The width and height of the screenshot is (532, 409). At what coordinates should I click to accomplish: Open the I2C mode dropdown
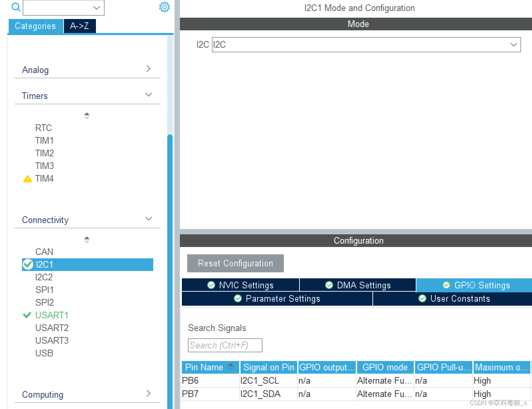click(366, 45)
